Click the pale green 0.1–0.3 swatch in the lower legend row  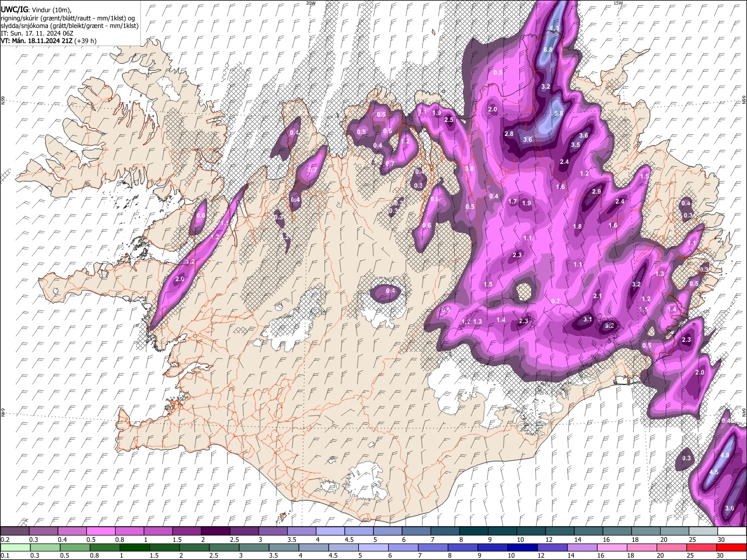[x=15, y=547]
